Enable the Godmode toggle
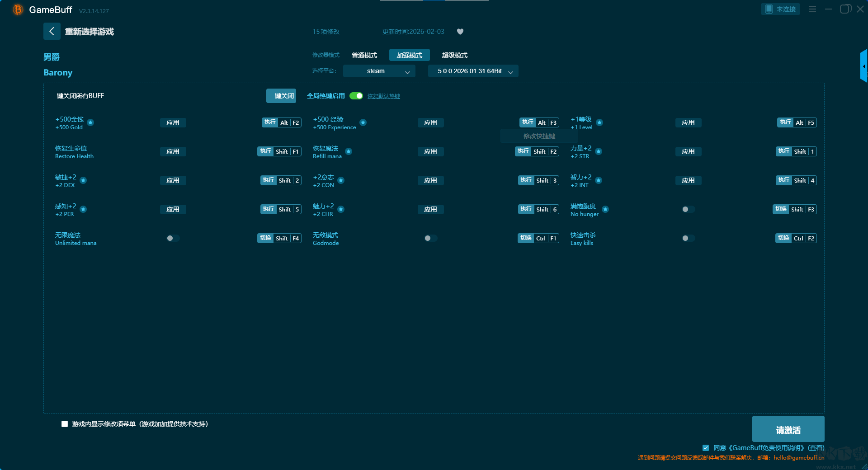 430,238
